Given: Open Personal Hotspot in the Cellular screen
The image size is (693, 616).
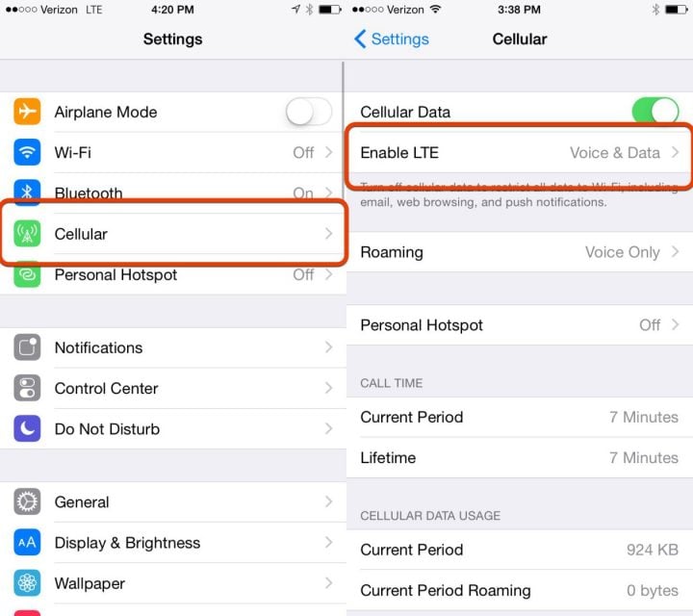Looking at the screenshot, I should [x=520, y=325].
